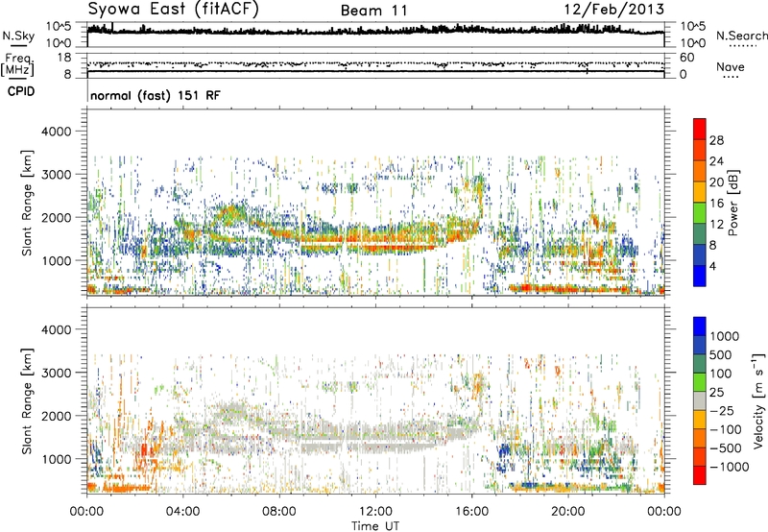Screen dimensions: 768x532
Task: Click the '18' frequency axis tick
Action: click(64, 58)
